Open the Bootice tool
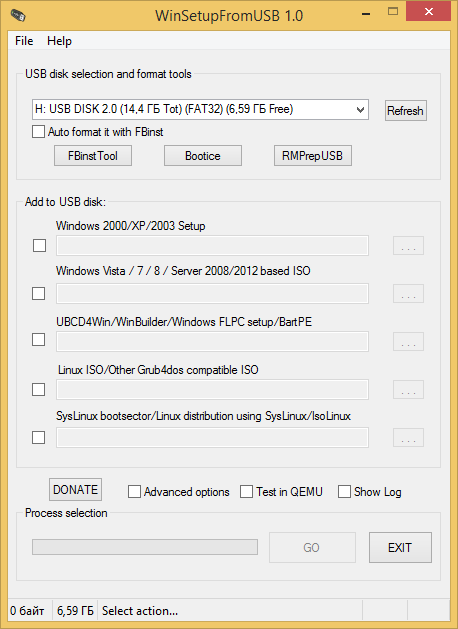Viewport: 458px width, 629px height. (203, 156)
